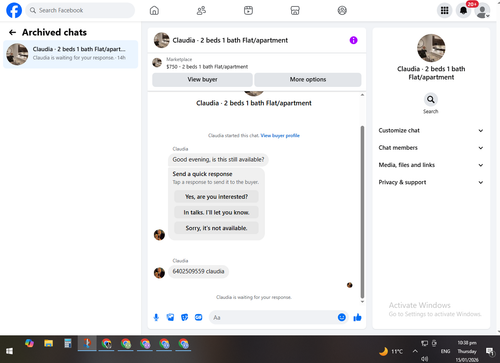Open Calculator from taskbar
The image size is (500, 363).
pos(68,343)
